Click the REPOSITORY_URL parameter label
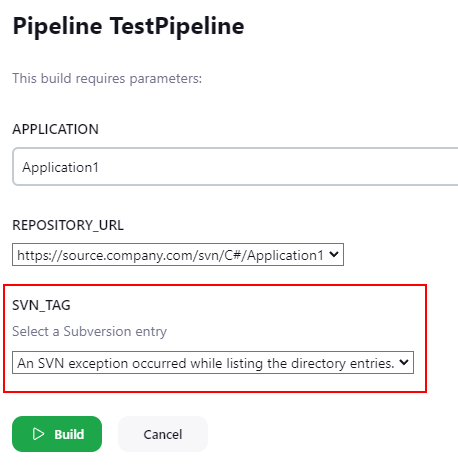This screenshot has width=458, height=466. 68,225
